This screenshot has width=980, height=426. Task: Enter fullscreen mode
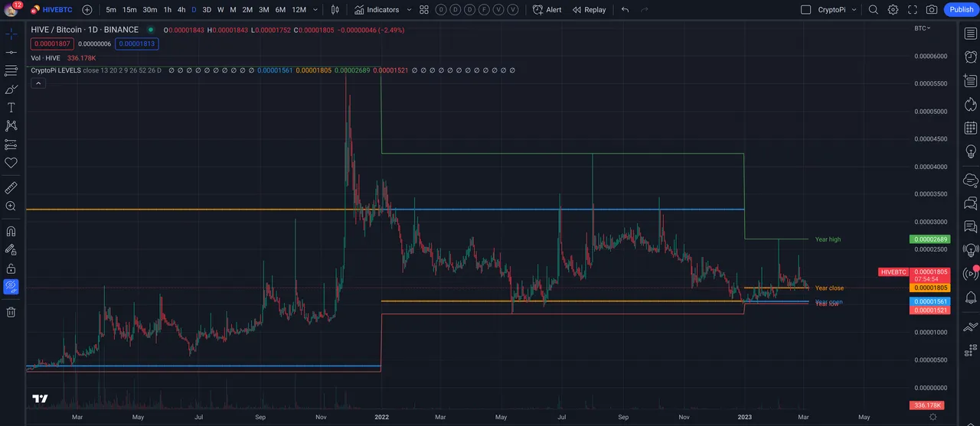pyautogui.click(x=912, y=10)
